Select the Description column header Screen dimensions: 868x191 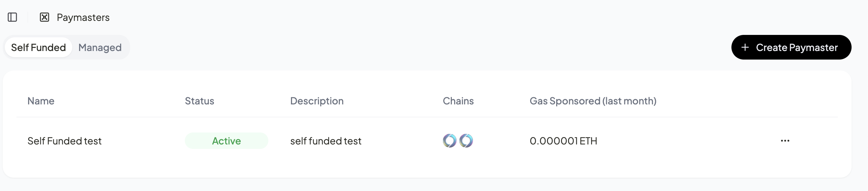(x=317, y=101)
